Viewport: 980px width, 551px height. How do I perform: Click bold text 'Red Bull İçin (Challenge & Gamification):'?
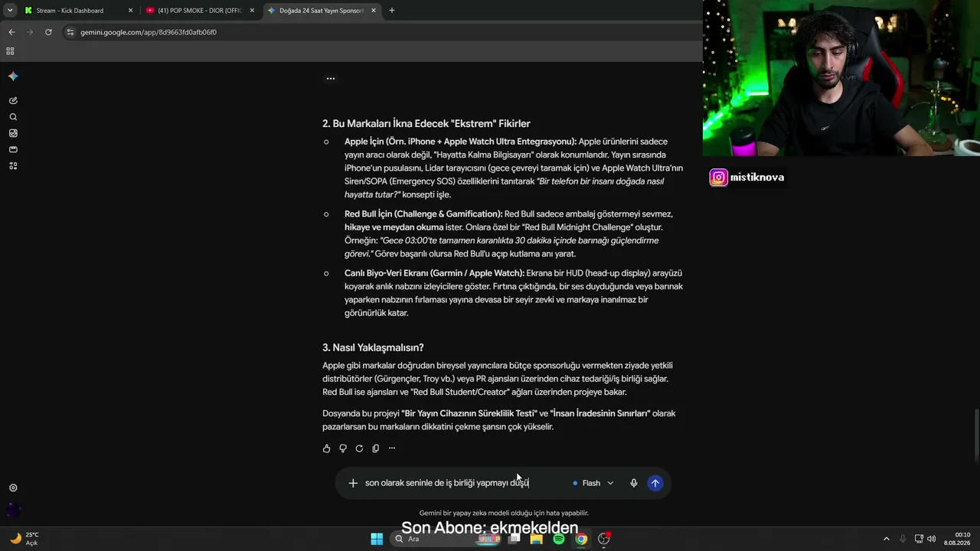pyautogui.click(x=423, y=214)
